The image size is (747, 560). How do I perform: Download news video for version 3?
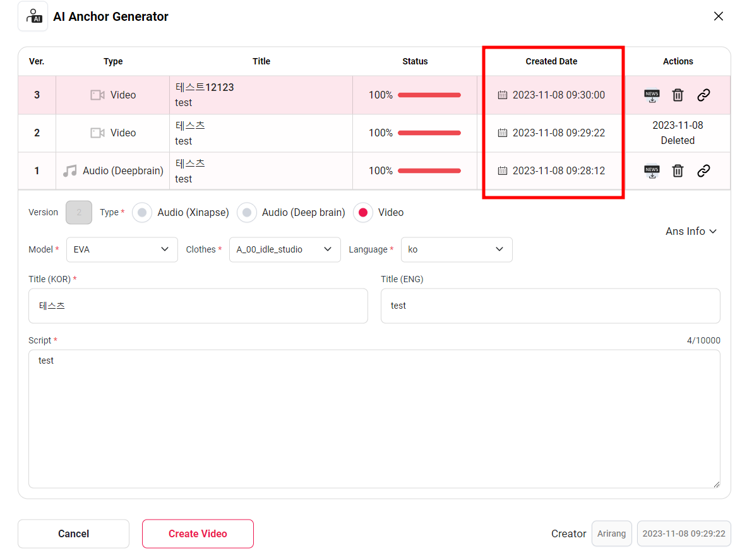pyautogui.click(x=652, y=95)
